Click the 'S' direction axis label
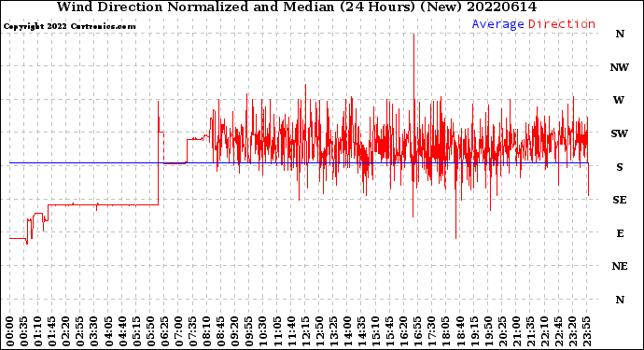644x350 pixels. [620, 167]
